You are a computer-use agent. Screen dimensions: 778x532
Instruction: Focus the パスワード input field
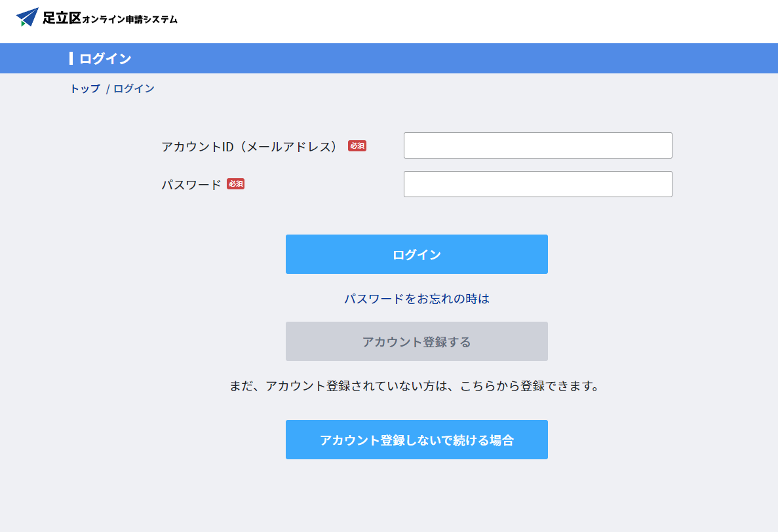coord(538,184)
